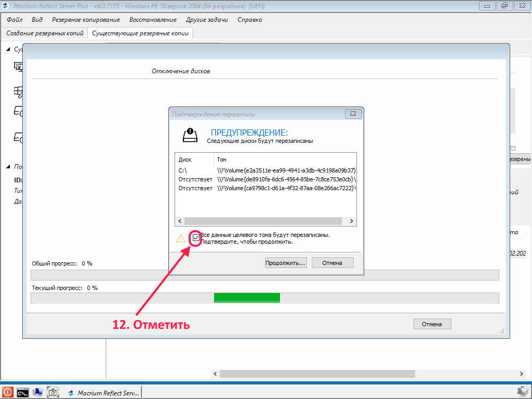Click the disk warning icon in dialog
Image resolution: width=532 pixels, height=399 pixels.
pos(190,136)
